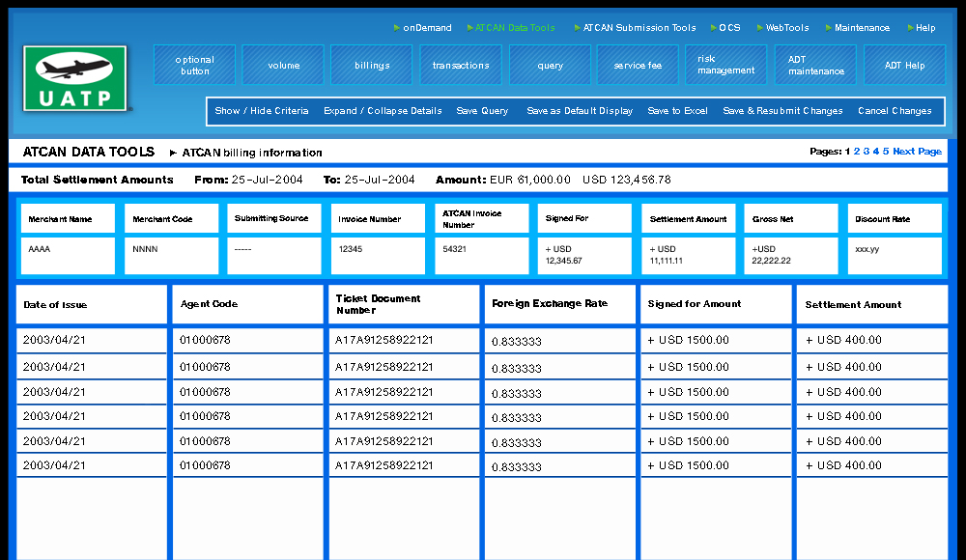Click the Foreign Exchange Rate column header
The height and width of the screenshot is (560, 966).
click(x=550, y=304)
